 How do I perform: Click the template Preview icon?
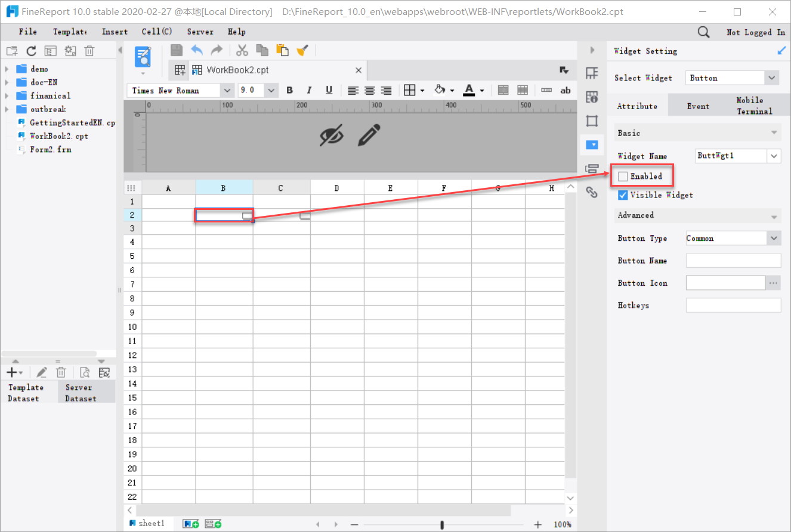pyautogui.click(x=143, y=56)
